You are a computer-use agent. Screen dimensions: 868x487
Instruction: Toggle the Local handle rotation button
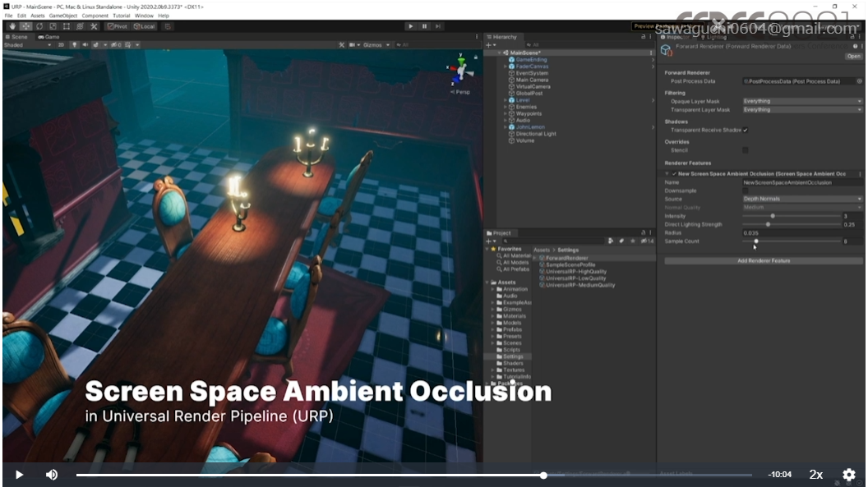(x=144, y=26)
